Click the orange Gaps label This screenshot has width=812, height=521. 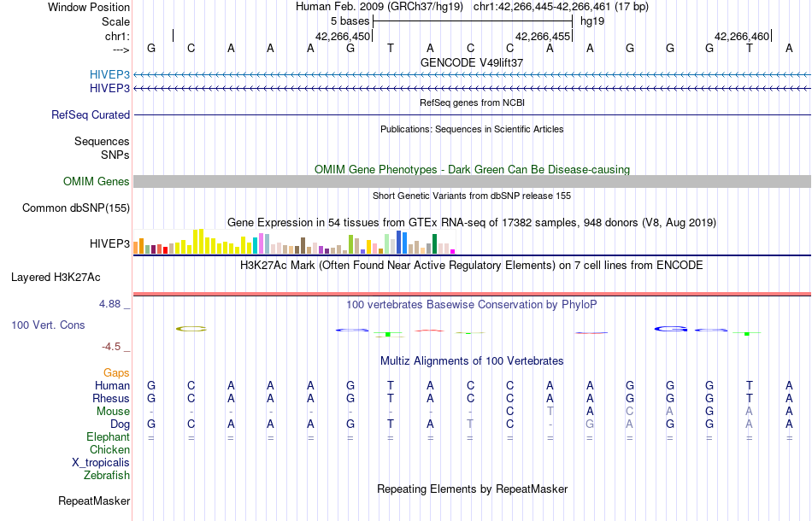pos(116,373)
